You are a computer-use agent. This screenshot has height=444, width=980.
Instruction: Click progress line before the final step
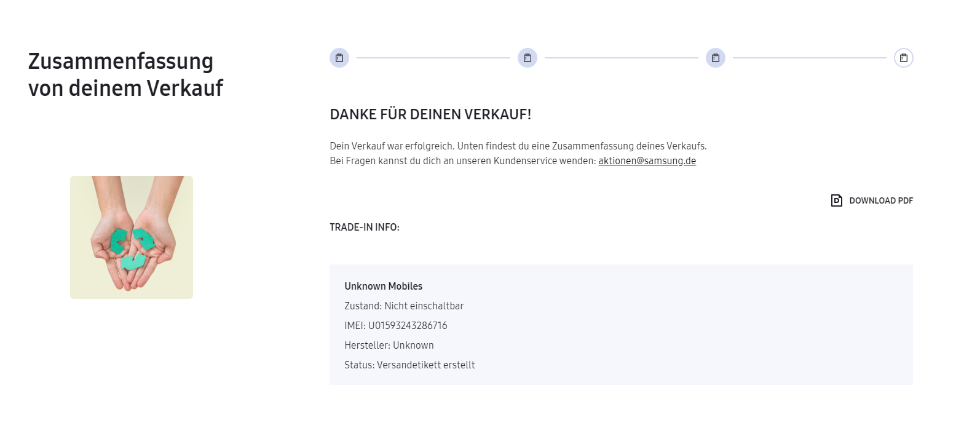pyautogui.click(x=810, y=58)
